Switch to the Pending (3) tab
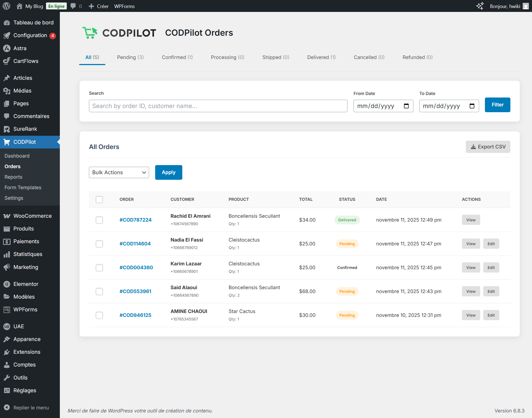 click(x=130, y=57)
